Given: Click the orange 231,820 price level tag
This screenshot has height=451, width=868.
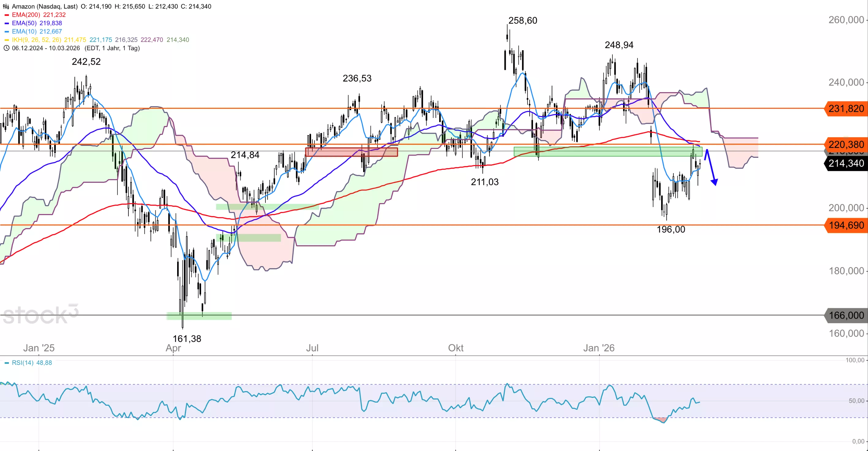Looking at the screenshot, I should coord(846,109).
